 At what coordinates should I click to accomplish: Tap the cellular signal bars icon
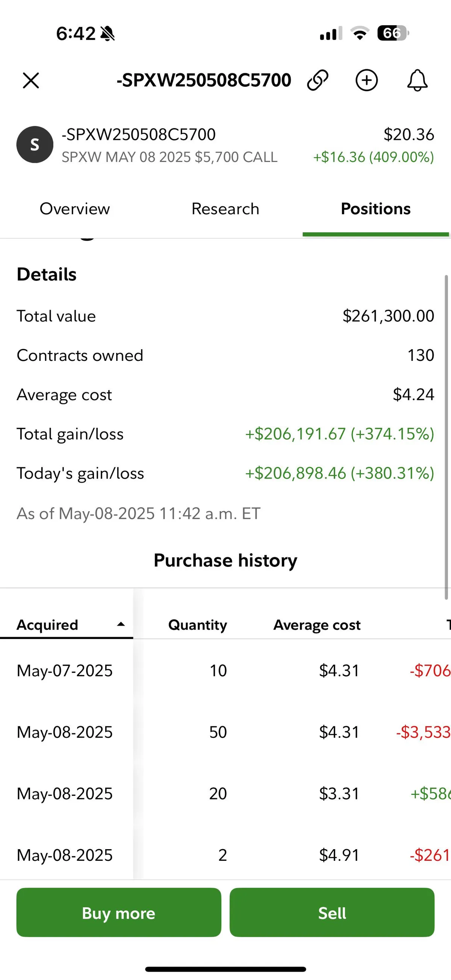point(330,33)
